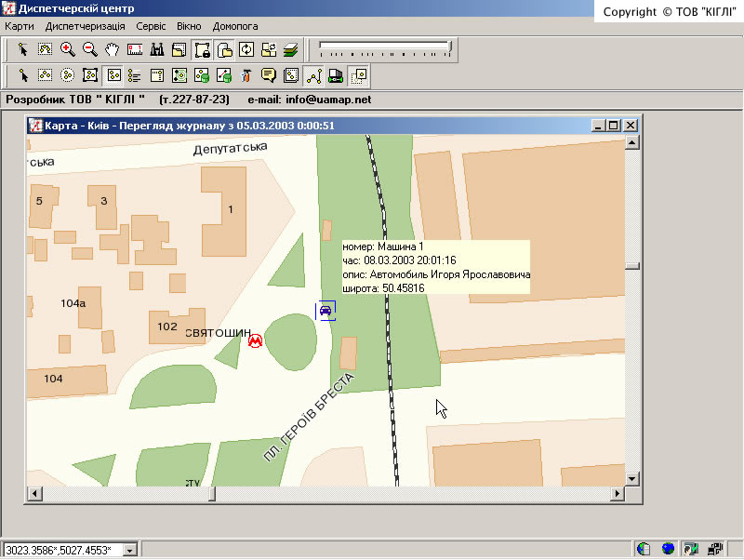Click the map scroll left arrow
The image size is (744, 560).
click(34, 494)
